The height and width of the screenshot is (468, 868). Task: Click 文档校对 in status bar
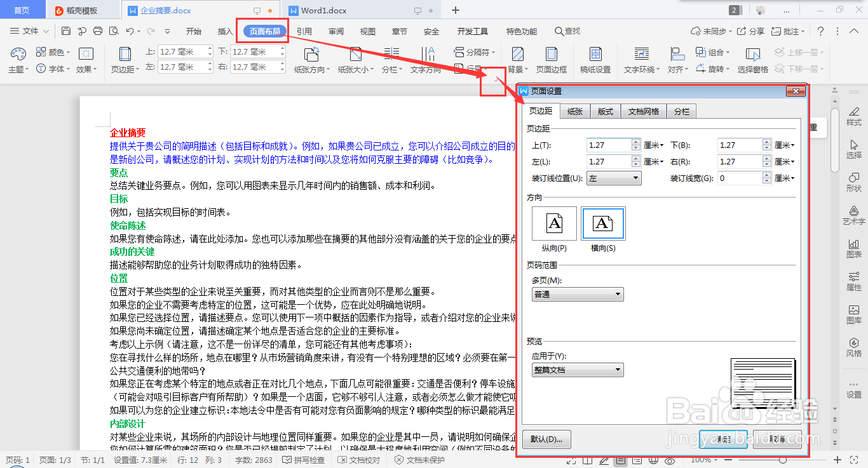(x=359, y=460)
